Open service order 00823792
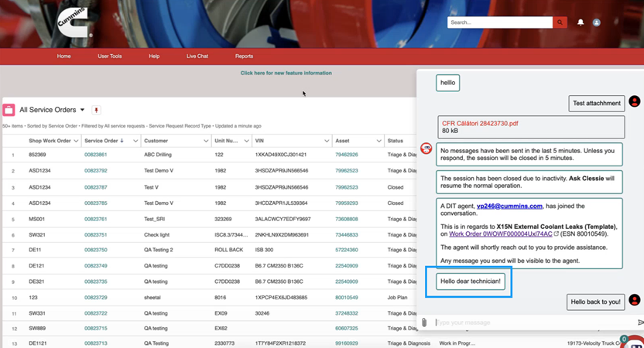644x348 pixels. click(x=96, y=171)
